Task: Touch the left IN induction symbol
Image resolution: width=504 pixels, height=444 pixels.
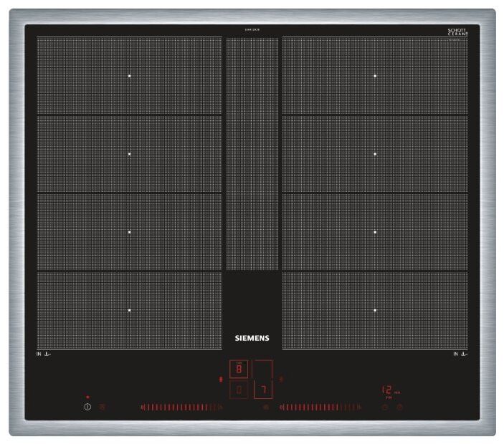Action: [x=42, y=354]
